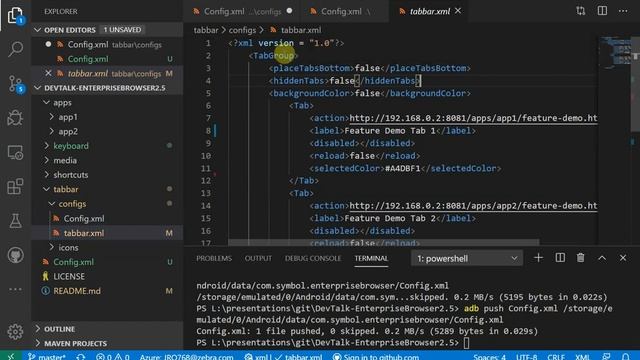Image resolution: width=640 pixels, height=360 pixels.
Task: Split the terminal pane
Action: point(560,258)
